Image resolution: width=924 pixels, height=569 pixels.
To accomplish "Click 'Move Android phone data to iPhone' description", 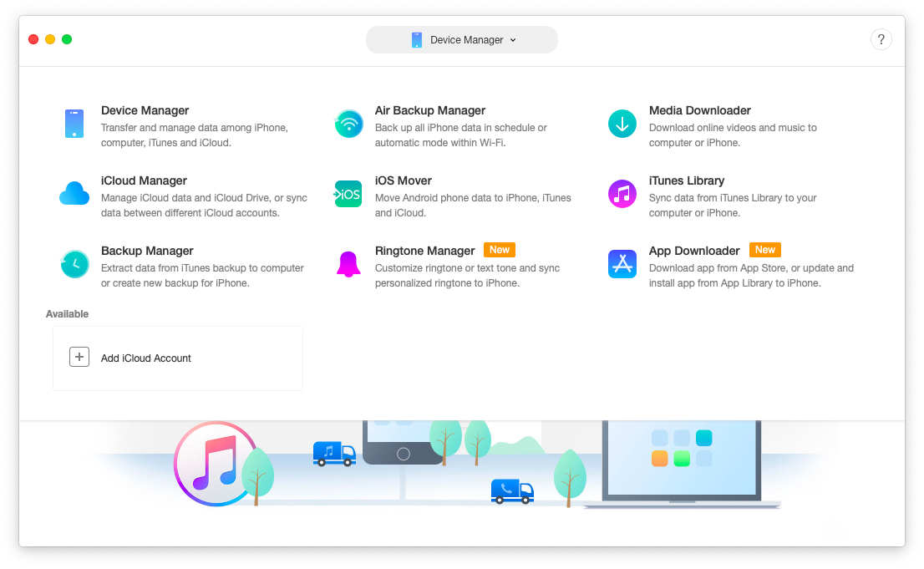I will click(x=473, y=206).
